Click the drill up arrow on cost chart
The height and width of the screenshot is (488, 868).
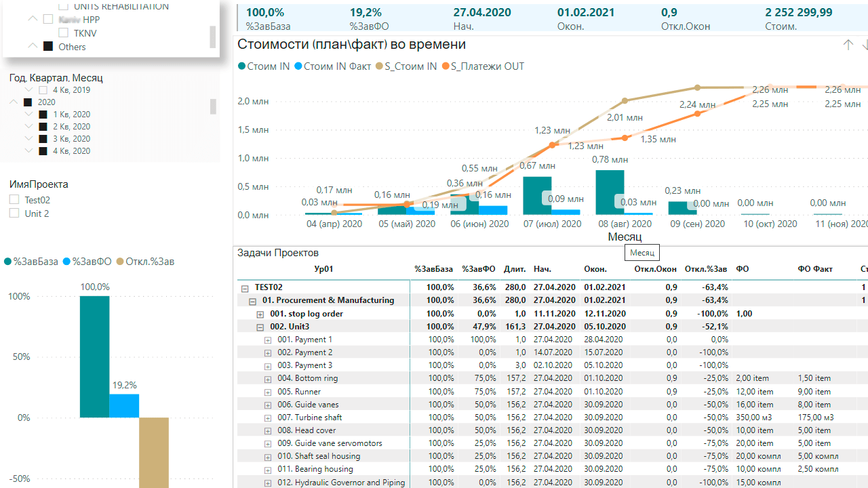coord(848,45)
